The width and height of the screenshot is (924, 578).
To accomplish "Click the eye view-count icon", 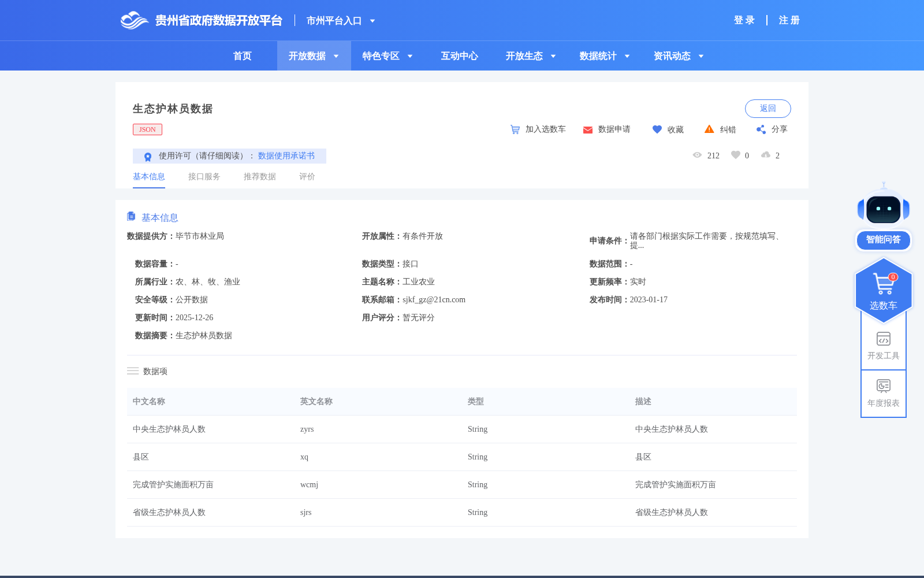I will 697,155.
